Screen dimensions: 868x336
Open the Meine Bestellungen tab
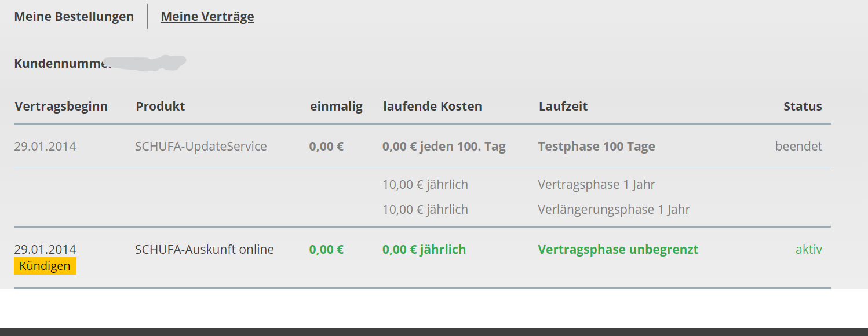74,16
